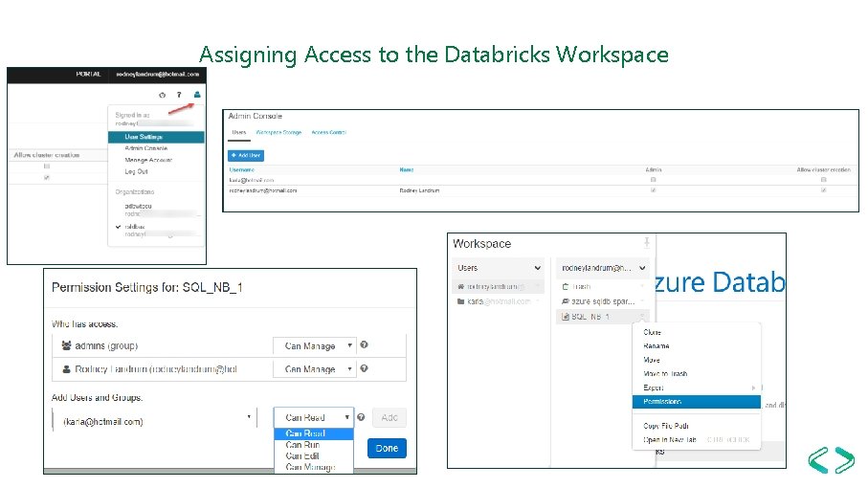The width and height of the screenshot is (868, 488).
Task: Click the karla@hotmail.com username cell in Admin Console
Action: click(x=252, y=181)
